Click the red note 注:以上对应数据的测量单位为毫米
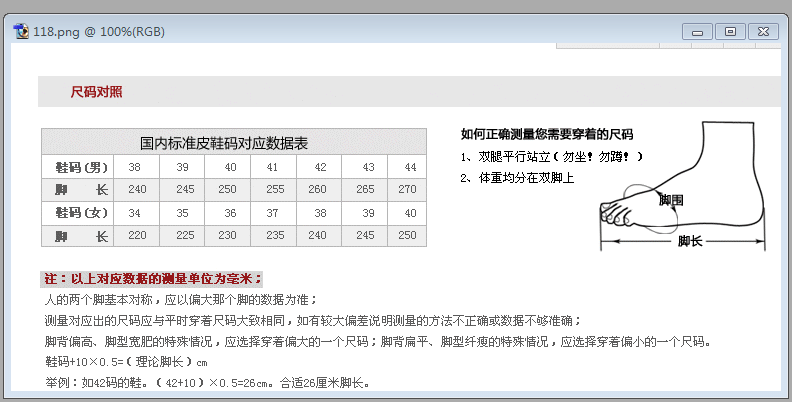Image resolution: width=792 pixels, height=402 pixels. pos(152,279)
